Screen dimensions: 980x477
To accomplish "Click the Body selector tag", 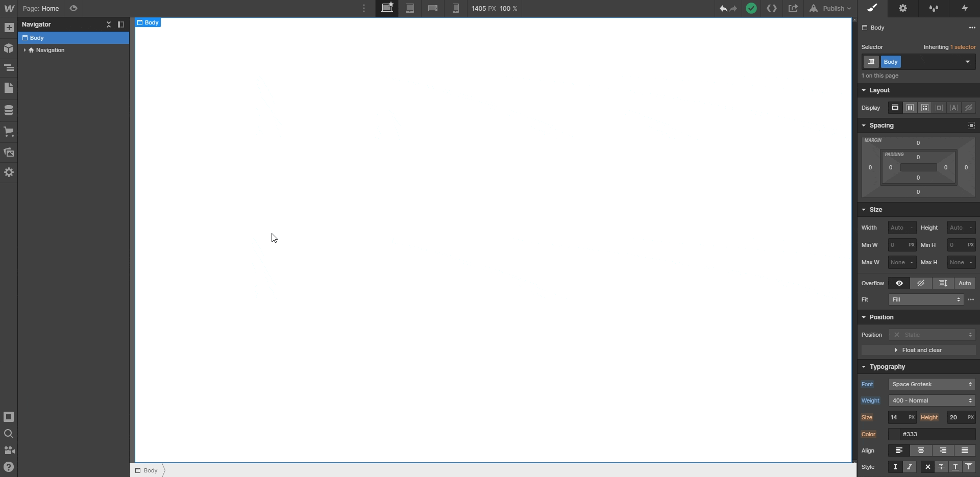I will [x=891, y=62].
